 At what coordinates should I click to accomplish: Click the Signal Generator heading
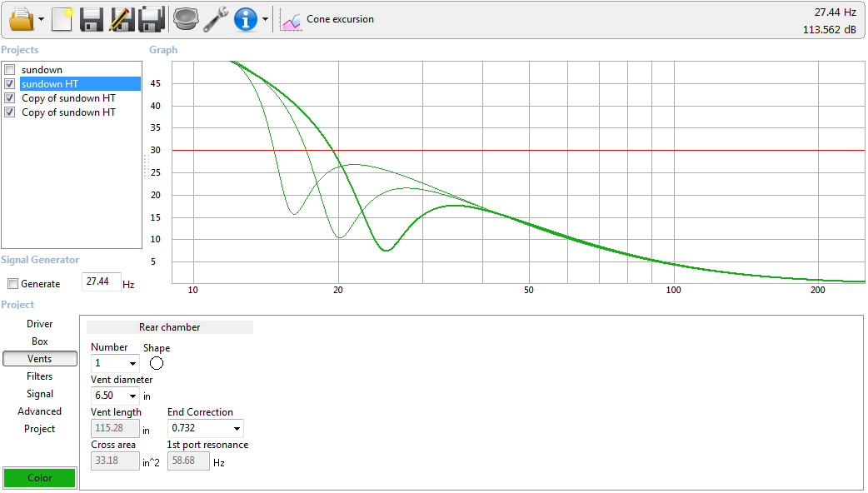pyautogui.click(x=40, y=260)
